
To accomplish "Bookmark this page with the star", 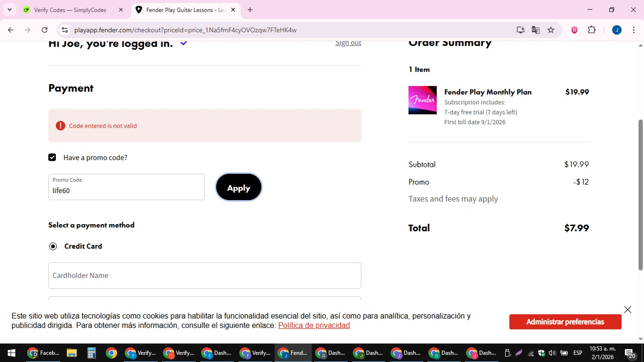I will pyautogui.click(x=551, y=30).
